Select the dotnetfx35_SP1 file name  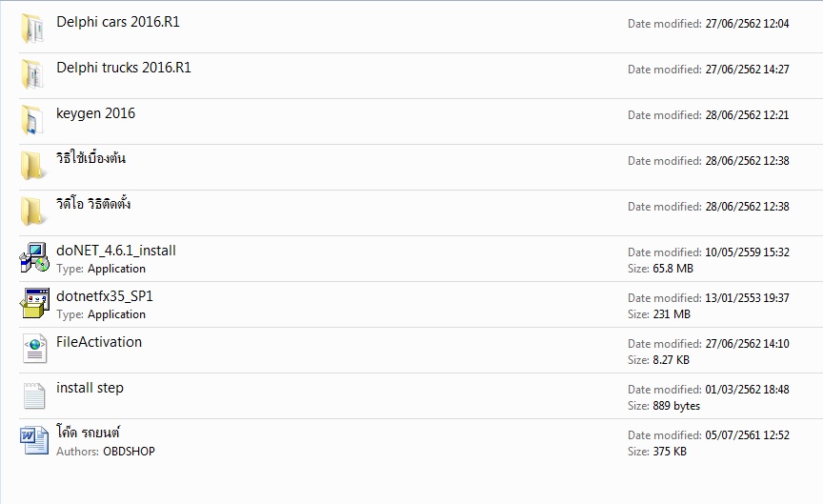(x=105, y=296)
